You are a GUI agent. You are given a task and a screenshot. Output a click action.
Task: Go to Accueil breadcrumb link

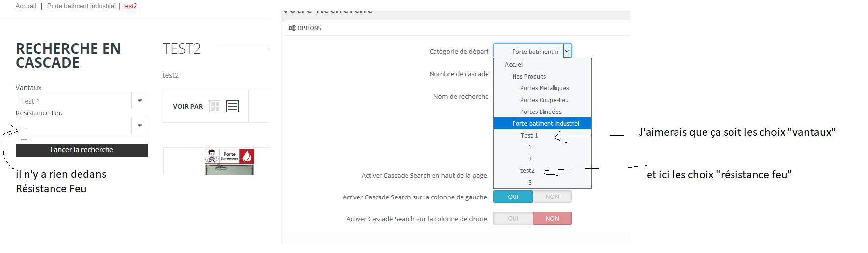click(26, 6)
